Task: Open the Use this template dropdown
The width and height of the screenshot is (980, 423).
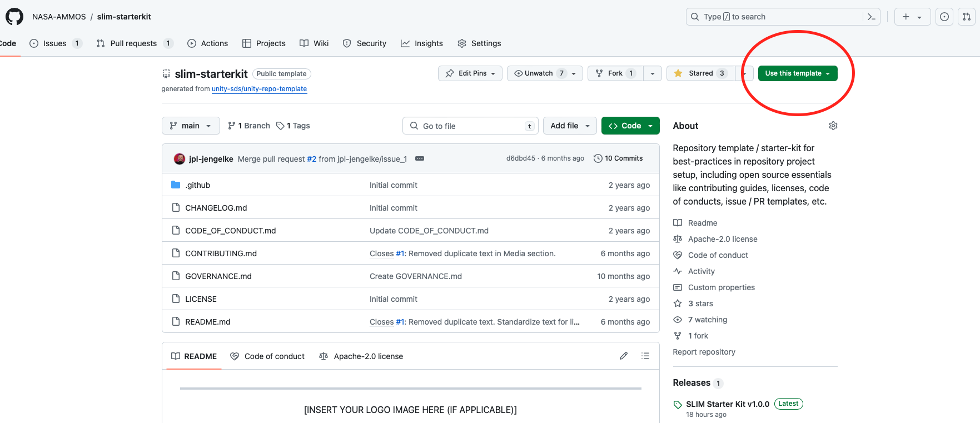Action: (798, 73)
